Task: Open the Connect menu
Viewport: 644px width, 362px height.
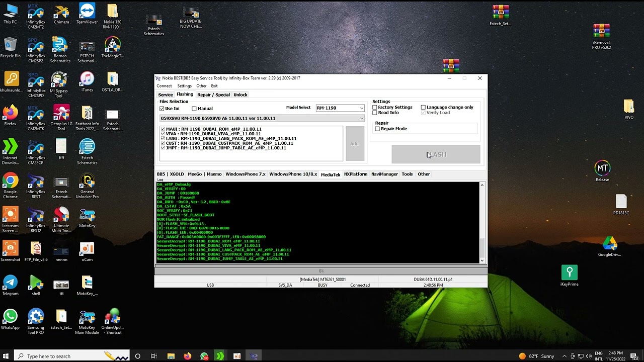Action: (x=164, y=86)
